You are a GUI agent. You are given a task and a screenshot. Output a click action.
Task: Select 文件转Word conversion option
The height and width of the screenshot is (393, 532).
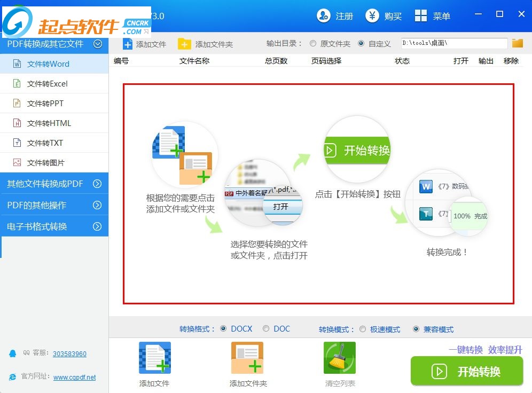[54, 64]
